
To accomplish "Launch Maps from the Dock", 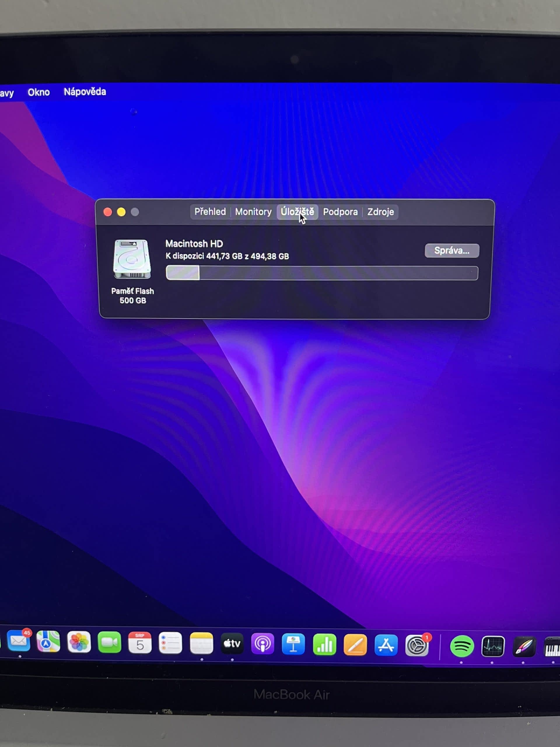I will [48, 642].
